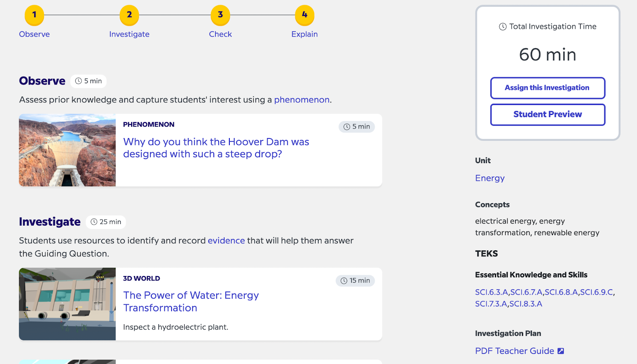Click the Observe step label
The height and width of the screenshot is (364, 637).
[x=34, y=34]
